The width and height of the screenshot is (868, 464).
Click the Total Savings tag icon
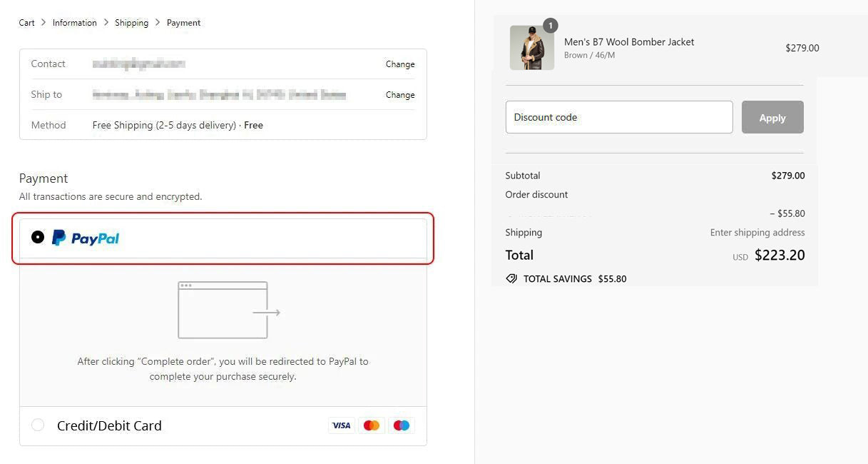[511, 279]
